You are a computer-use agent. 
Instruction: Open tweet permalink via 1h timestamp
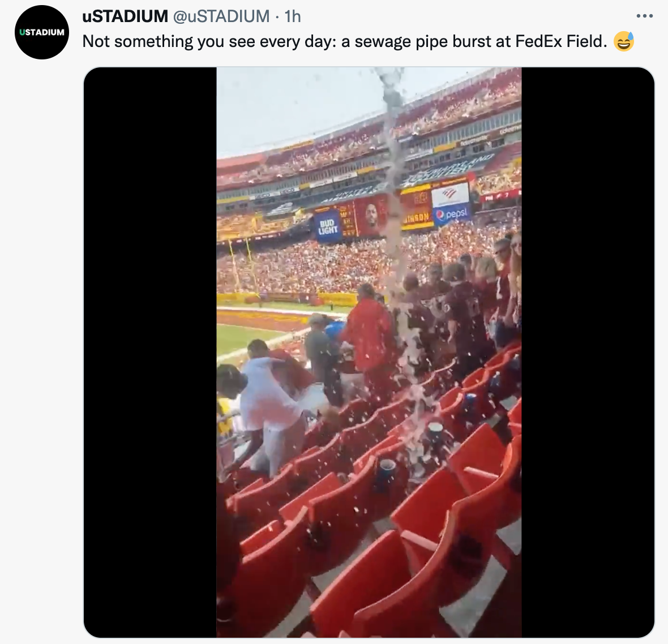coord(293,16)
